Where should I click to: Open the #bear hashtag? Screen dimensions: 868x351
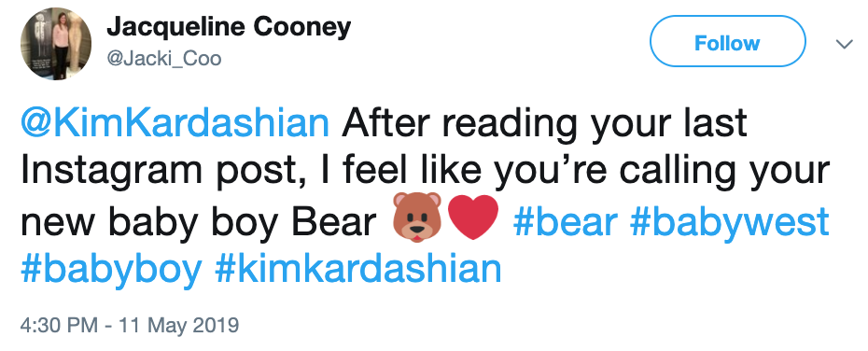coord(566,221)
